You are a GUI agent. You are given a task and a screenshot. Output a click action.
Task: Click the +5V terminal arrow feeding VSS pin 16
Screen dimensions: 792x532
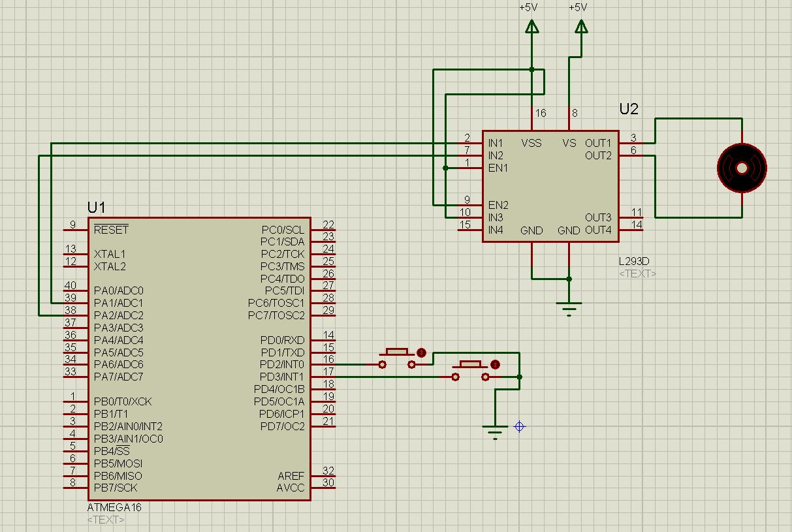click(532, 26)
